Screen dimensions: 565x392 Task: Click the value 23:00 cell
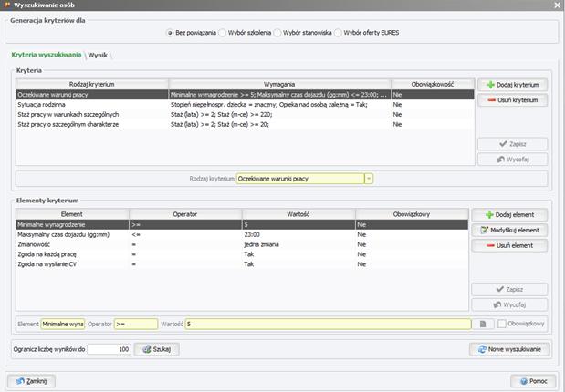298,234
